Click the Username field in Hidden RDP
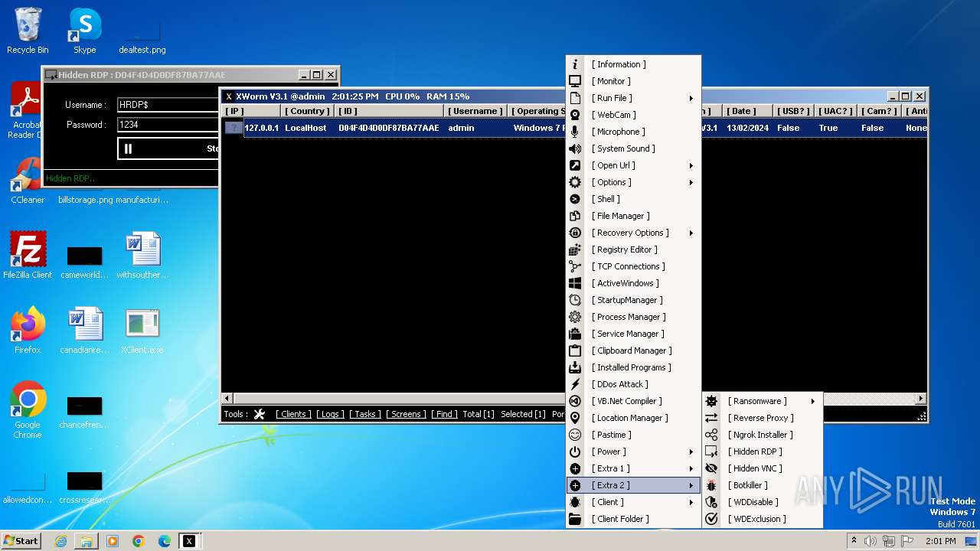This screenshot has width=980, height=551. point(168,105)
